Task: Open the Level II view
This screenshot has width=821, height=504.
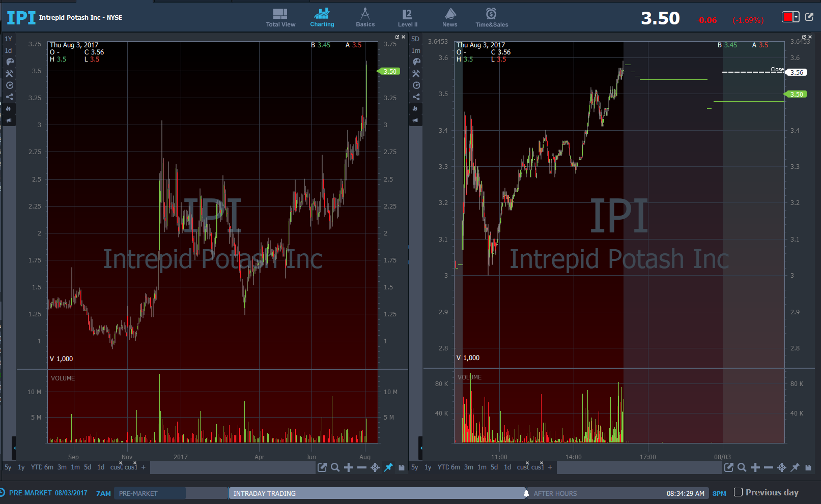Action: (x=407, y=18)
